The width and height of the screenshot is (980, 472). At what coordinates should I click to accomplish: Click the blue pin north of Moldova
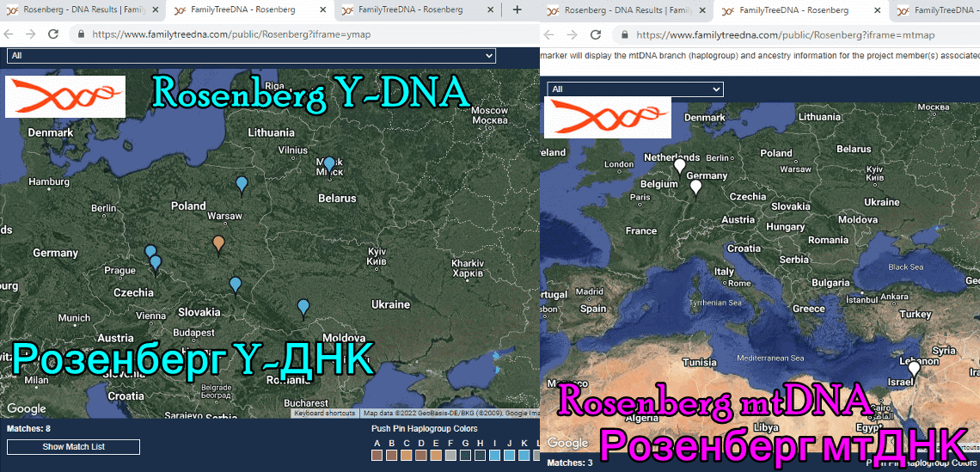[x=303, y=309]
